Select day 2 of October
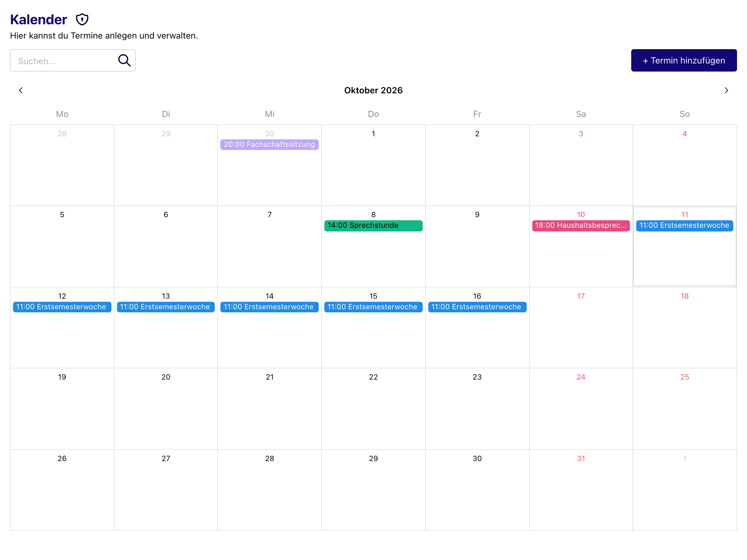This screenshot has width=747, height=560. [477, 166]
